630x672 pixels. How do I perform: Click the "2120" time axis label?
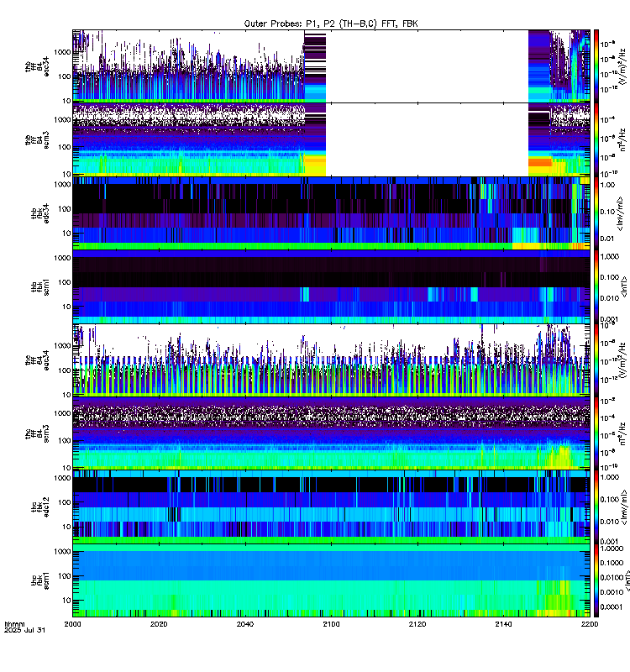417,624
